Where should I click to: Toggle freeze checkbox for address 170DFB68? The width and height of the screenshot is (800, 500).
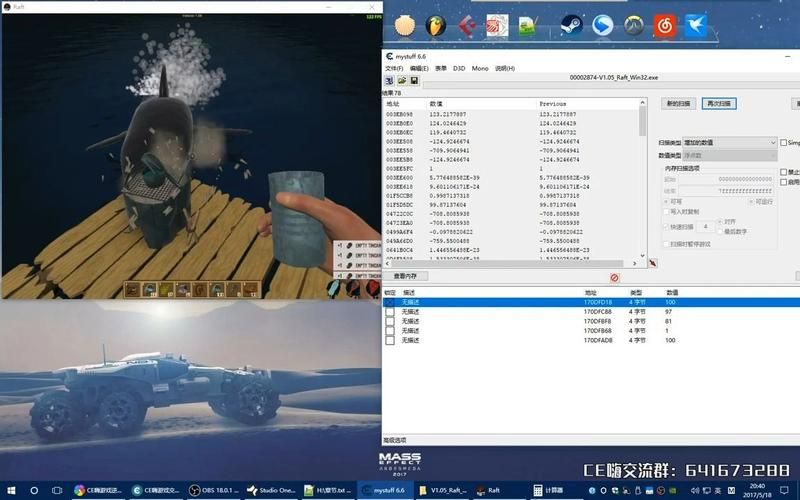pos(390,331)
